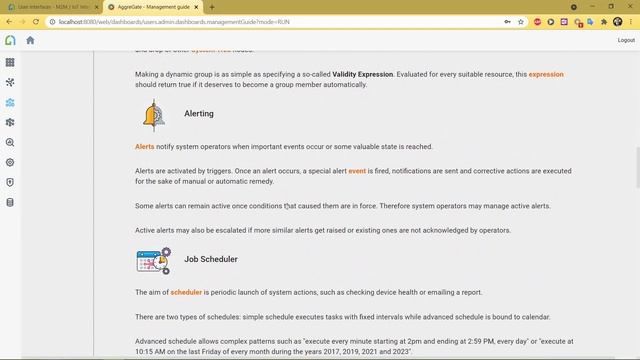Reload the page in the browser
This screenshot has height=360, width=640.
36,22
